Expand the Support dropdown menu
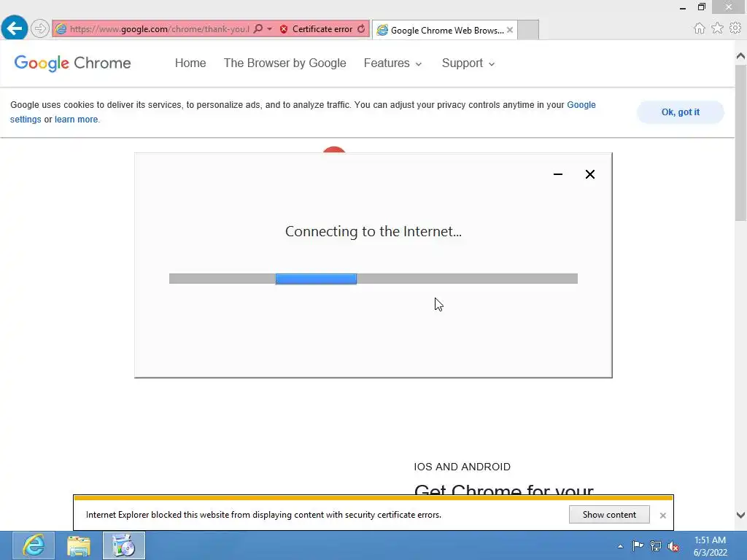747x560 pixels. point(468,63)
